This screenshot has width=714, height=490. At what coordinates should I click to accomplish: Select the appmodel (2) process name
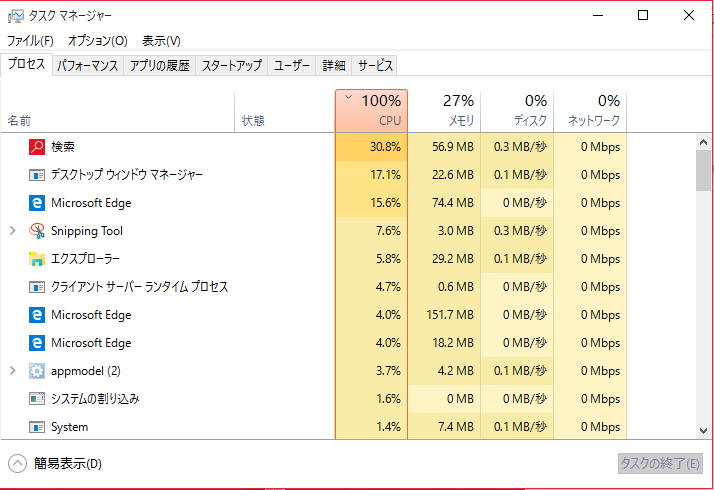(x=86, y=371)
